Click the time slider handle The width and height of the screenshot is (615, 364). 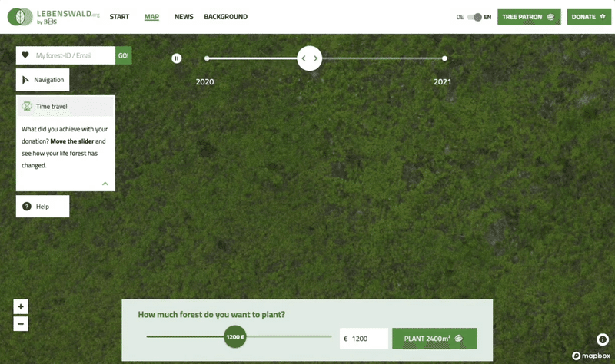(x=310, y=58)
